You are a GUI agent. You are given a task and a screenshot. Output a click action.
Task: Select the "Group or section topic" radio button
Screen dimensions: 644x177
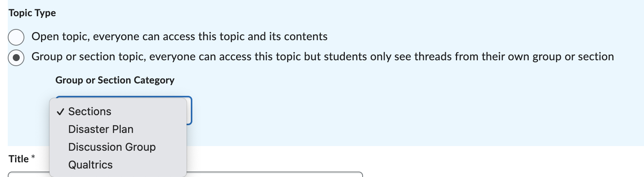[16, 58]
